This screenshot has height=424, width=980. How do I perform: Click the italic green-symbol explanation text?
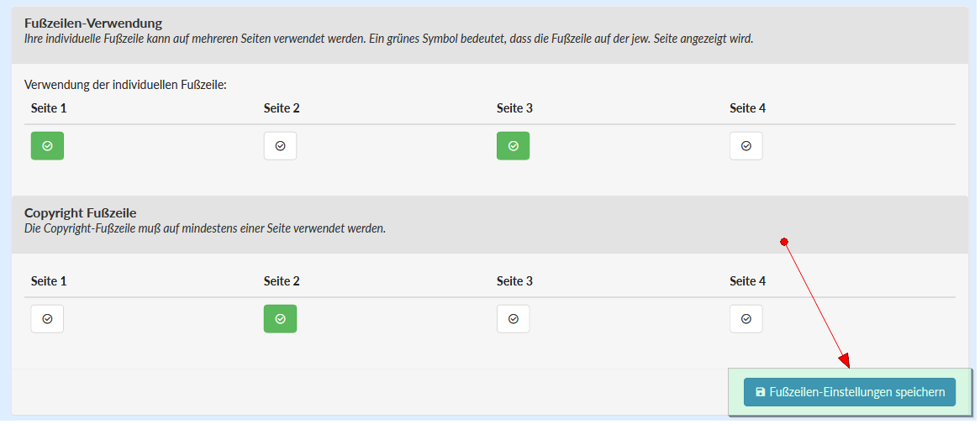click(x=388, y=39)
